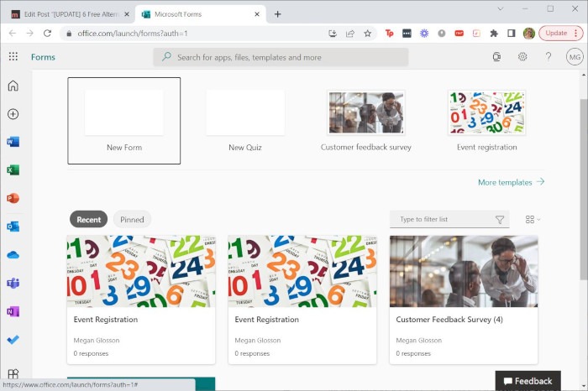This screenshot has height=391, width=588.
Task: Open Customer Feedback Survey (4) form card
Action: 464,300
